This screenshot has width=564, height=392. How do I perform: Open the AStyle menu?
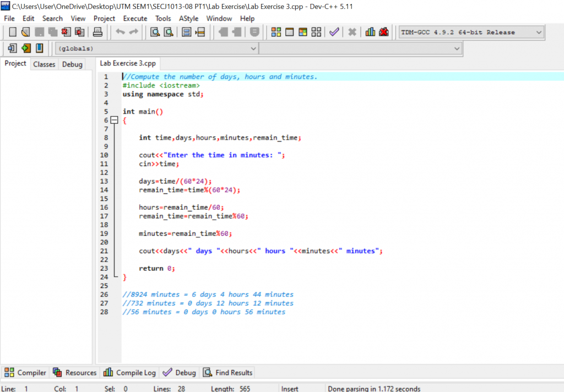(188, 18)
